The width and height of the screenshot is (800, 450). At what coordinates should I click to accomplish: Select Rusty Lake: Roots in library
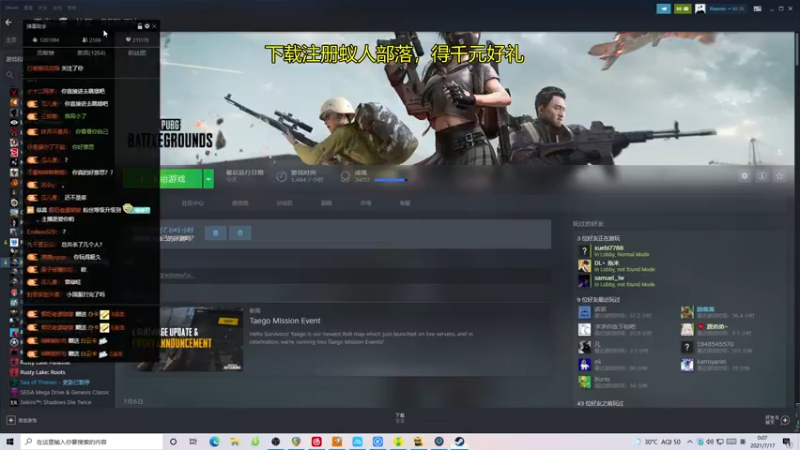point(42,372)
